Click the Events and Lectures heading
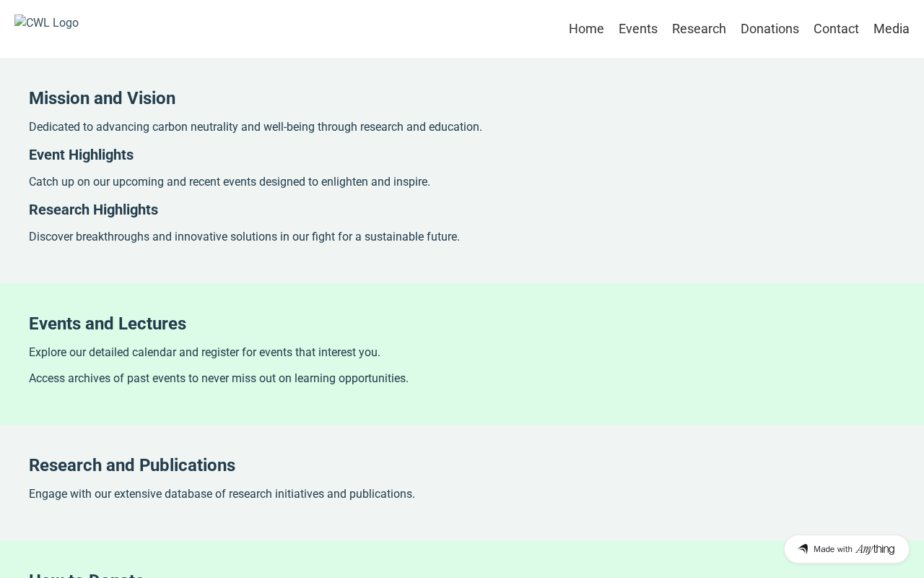This screenshot has height=578, width=924. (x=108, y=324)
